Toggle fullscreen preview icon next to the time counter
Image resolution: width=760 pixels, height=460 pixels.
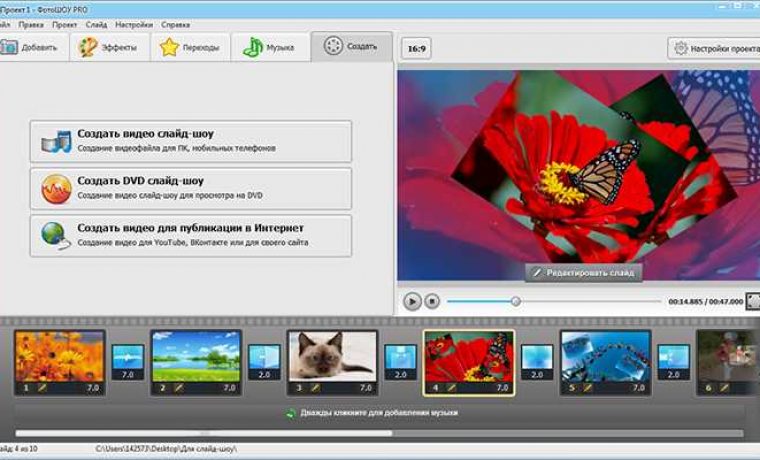pos(753,301)
